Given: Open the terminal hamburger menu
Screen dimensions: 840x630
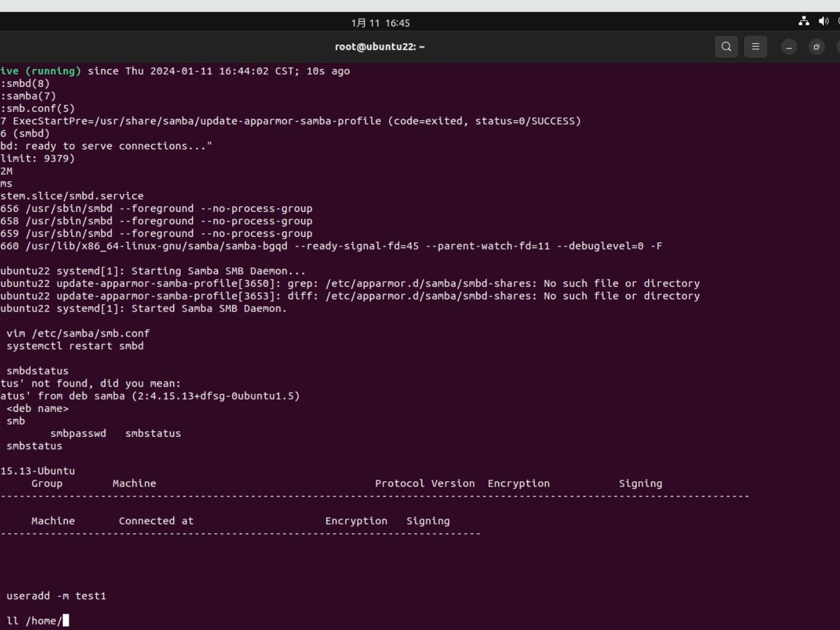Looking at the screenshot, I should [x=756, y=47].
